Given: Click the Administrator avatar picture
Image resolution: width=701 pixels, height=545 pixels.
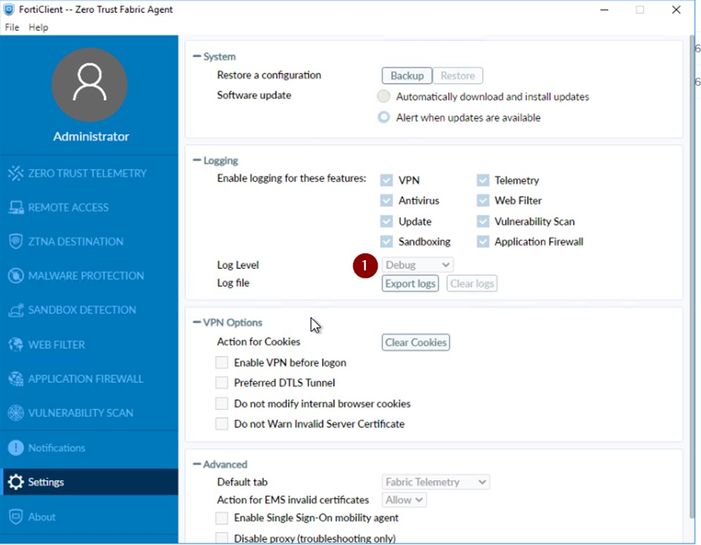Looking at the screenshot, I should click(x=89, y=84).
